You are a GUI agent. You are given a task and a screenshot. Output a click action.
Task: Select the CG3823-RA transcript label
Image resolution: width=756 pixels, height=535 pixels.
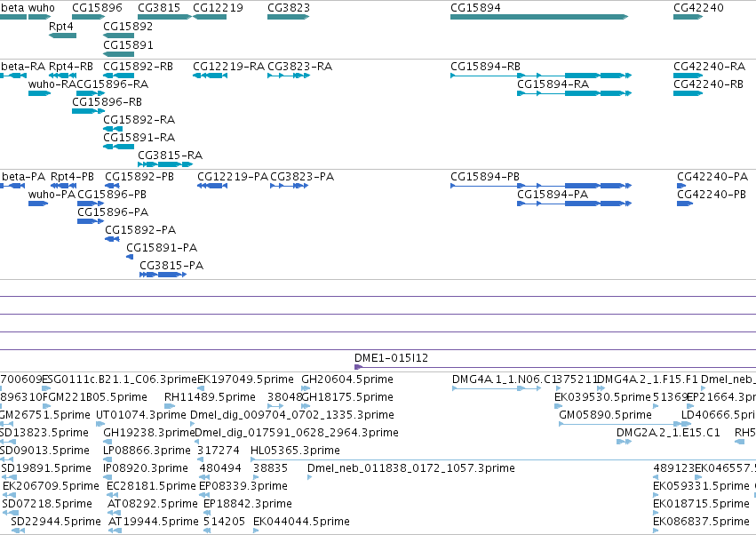pyautogui.click(x=300, y=66)
